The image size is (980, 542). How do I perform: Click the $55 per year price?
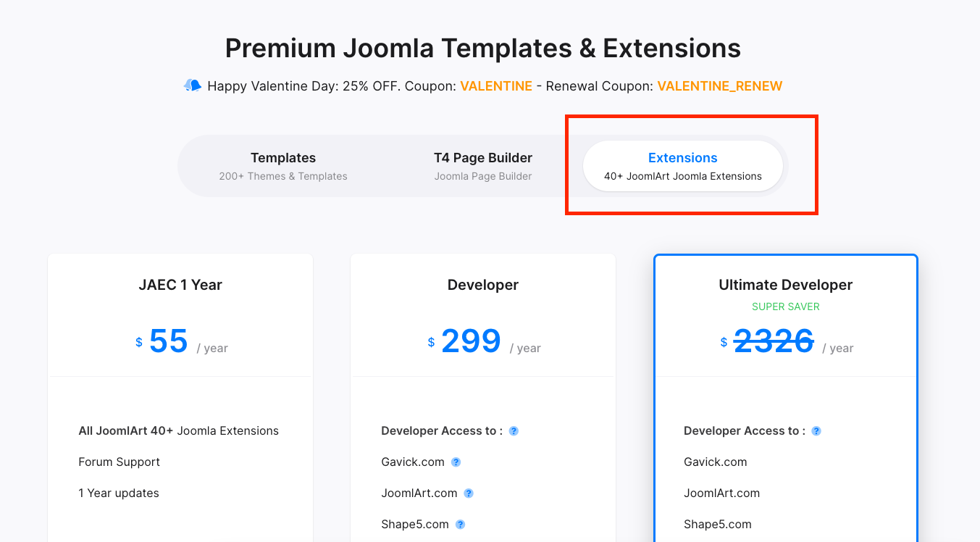click(169, 341)
